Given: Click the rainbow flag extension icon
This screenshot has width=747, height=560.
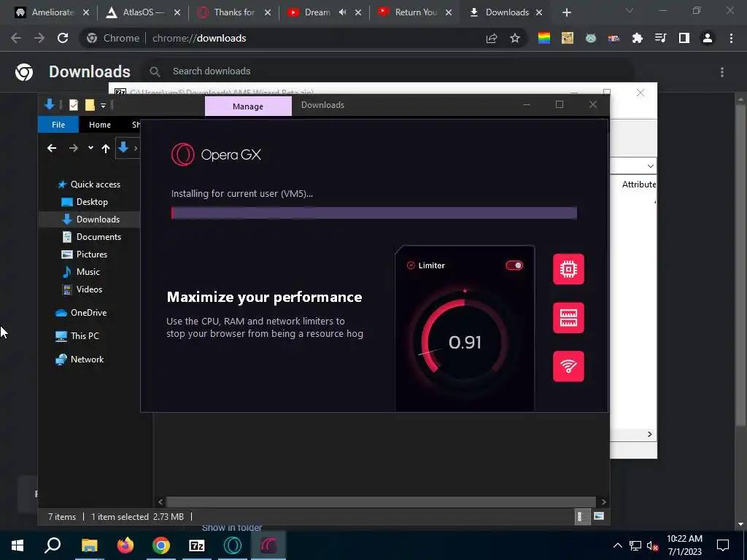Looking at the screenshot, I should pos(544,38).
